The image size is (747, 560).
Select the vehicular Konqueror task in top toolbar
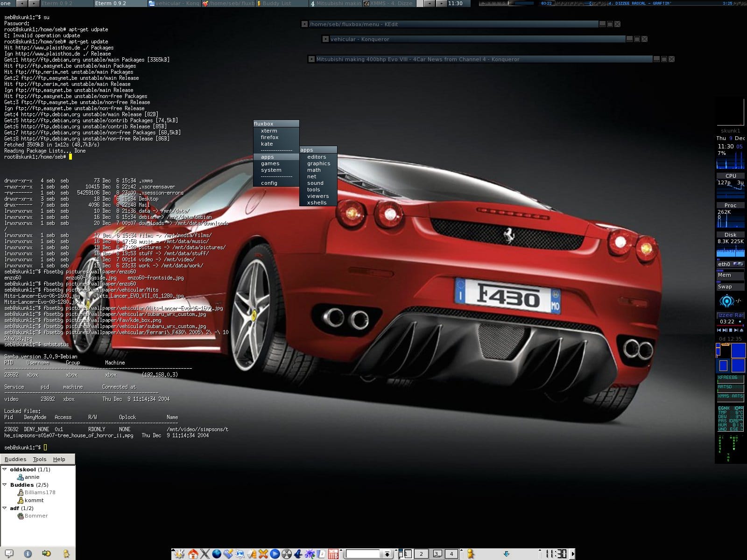[x=174, y=3]
